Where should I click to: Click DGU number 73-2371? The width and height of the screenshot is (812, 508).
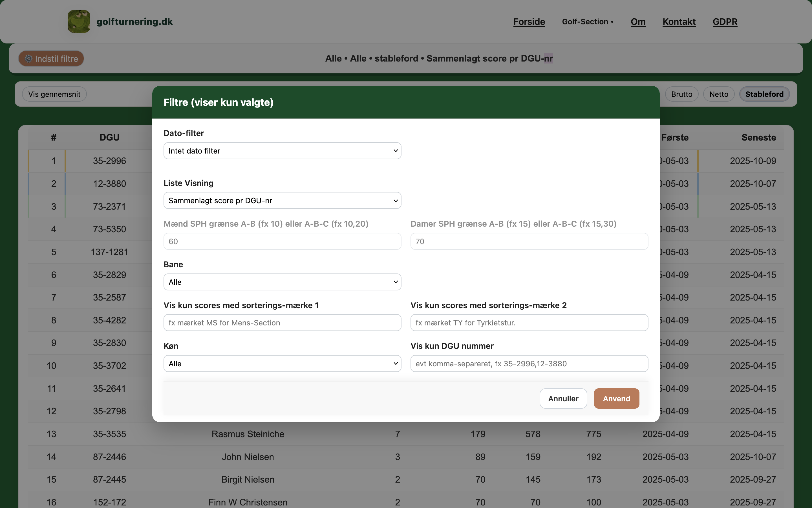pos(109,206)
